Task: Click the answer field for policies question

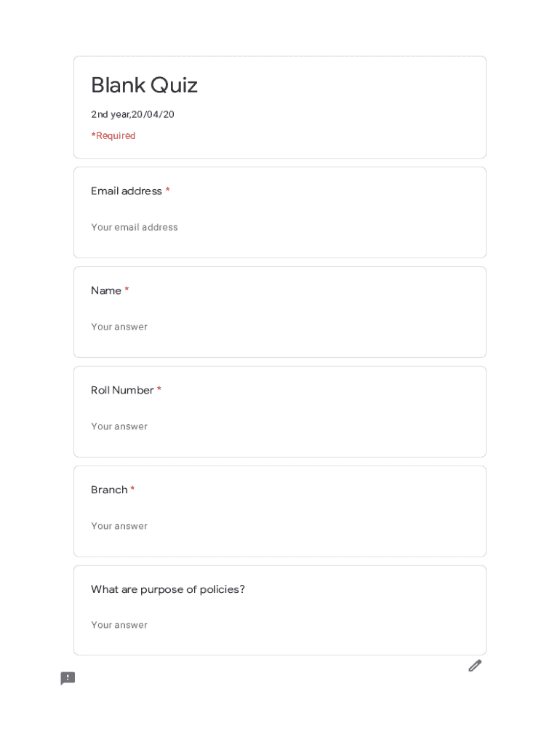Action: point(119,625)
